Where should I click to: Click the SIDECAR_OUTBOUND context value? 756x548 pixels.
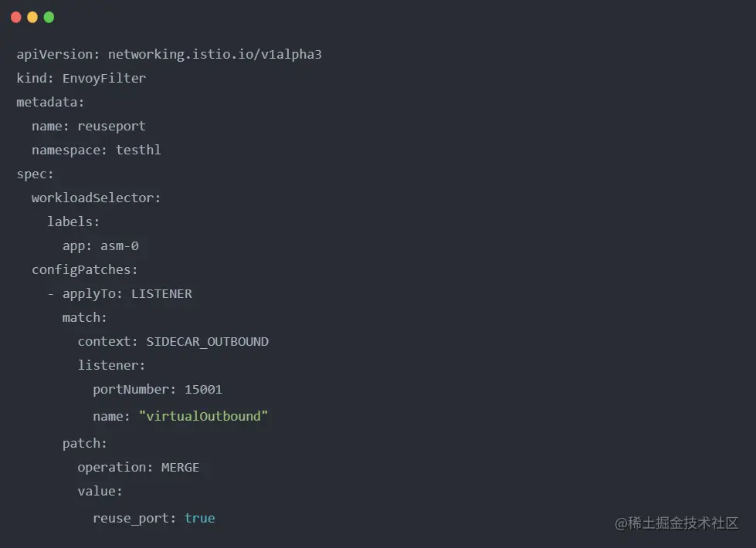coord(207,341)
